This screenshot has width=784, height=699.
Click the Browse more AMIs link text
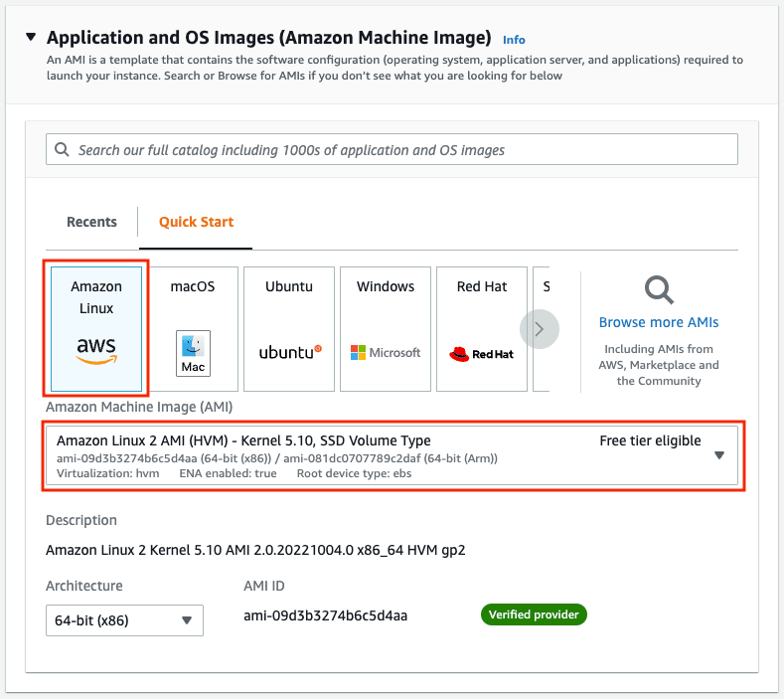click(x=659, y=322)
